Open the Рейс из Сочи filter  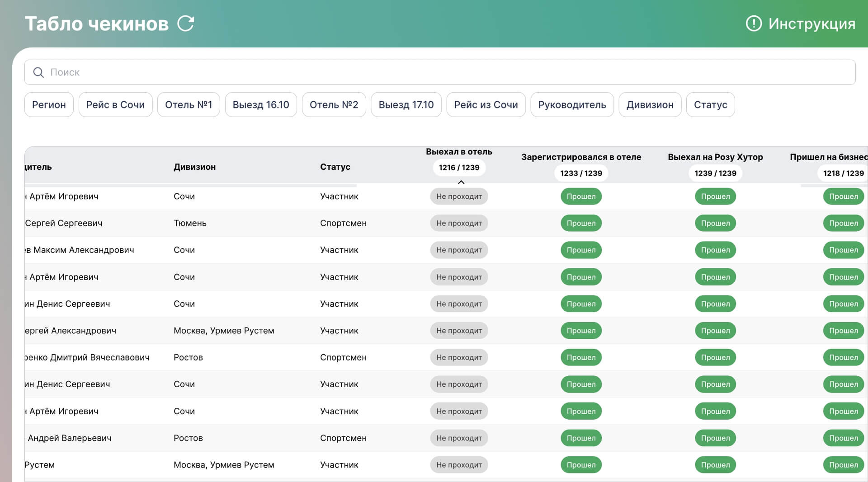pyautogui.click(x=486, y=105)
